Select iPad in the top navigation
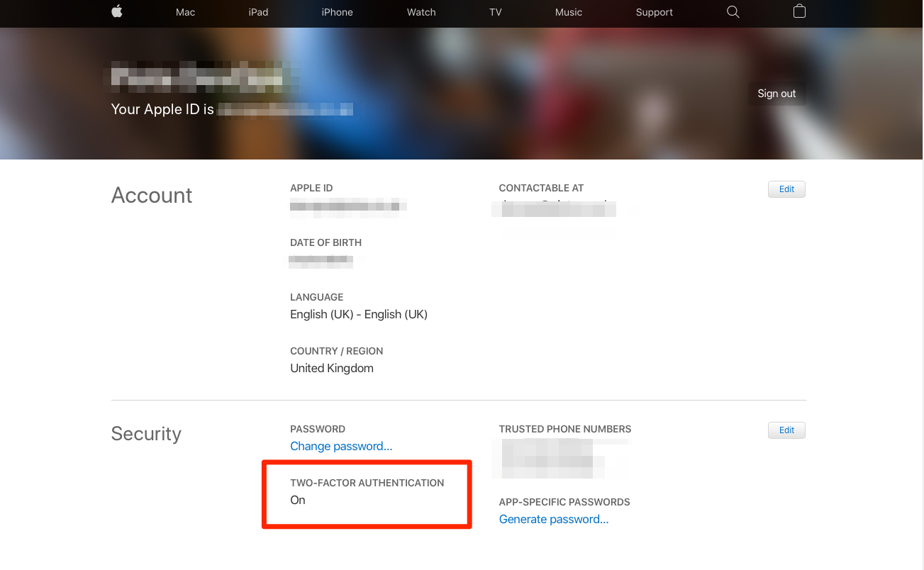The height and width of the screenshot is (570, 924). 258,12
